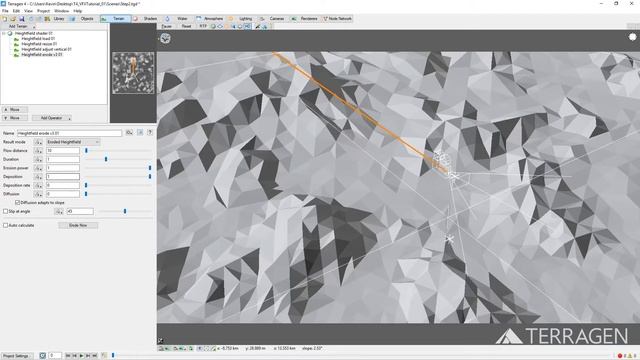The width and height of the screenshot is (640, 360).
Task: Click the Name input field
Action: click(x=69, y=133)
